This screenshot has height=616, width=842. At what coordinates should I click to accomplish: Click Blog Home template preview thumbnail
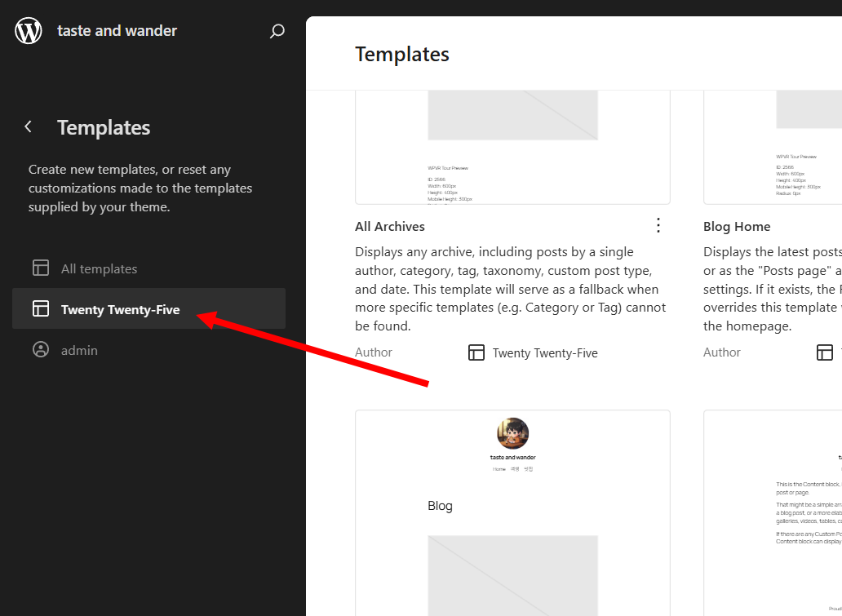[773, 147]
